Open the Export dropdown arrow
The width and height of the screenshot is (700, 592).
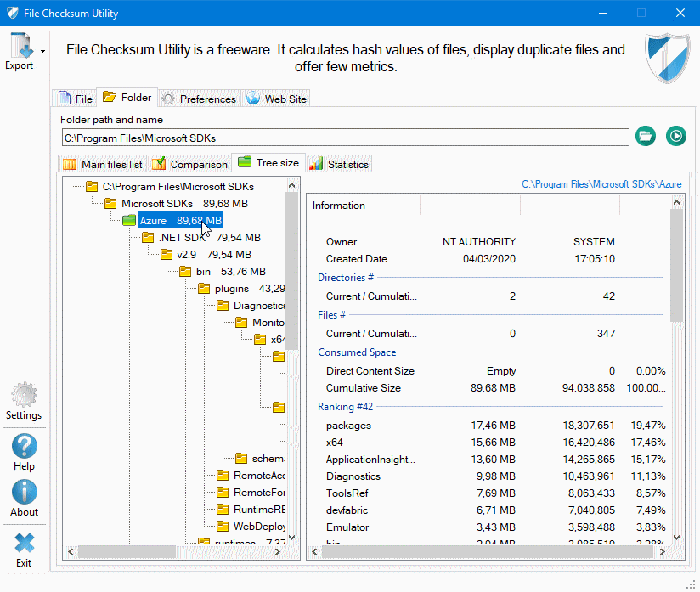click(x=42, y=52)
